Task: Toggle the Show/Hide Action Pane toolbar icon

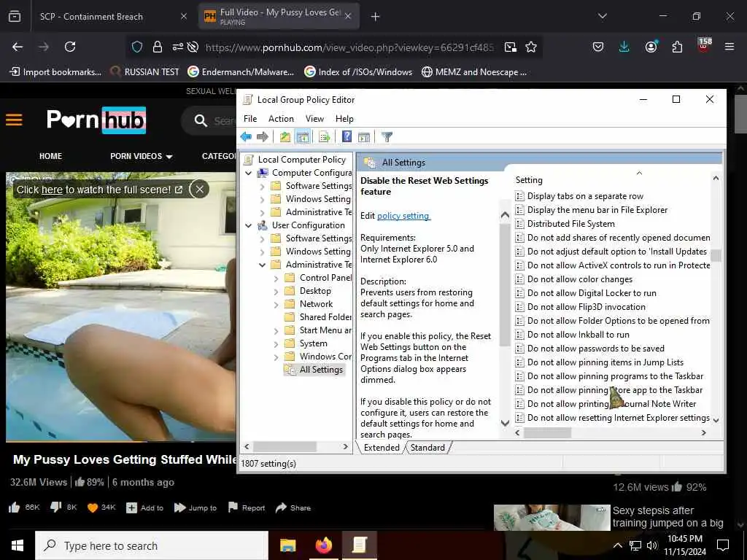Action: click(x=364, y=137)
